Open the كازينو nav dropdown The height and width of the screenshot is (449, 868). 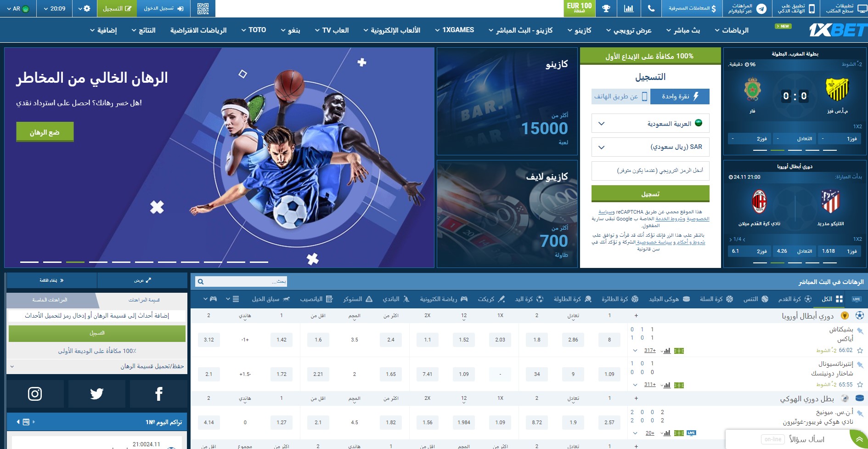click(x=579, y=30)
